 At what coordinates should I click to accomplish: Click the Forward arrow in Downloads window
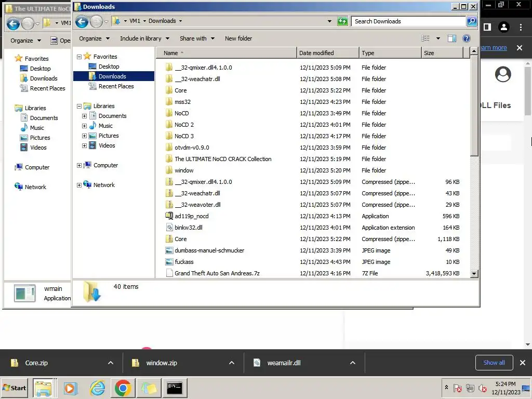click(96, 22)
